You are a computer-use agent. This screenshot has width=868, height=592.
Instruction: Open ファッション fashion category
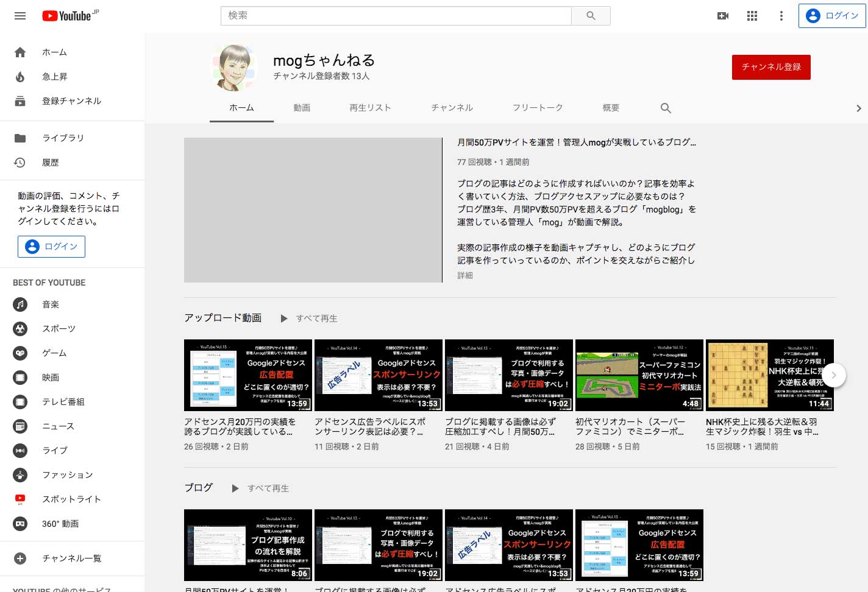[72, 475]
